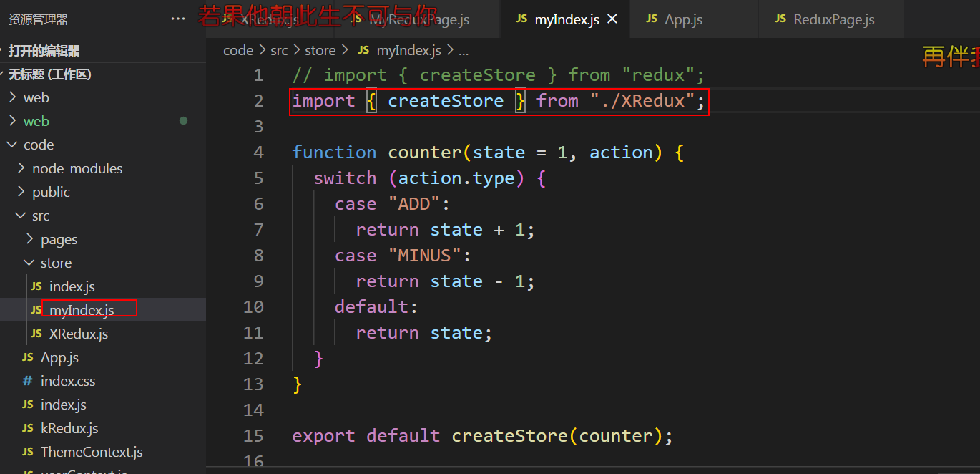Switch to the App.js tab
The height and width of the screenshot is (474, 980).
click(683, 19)
